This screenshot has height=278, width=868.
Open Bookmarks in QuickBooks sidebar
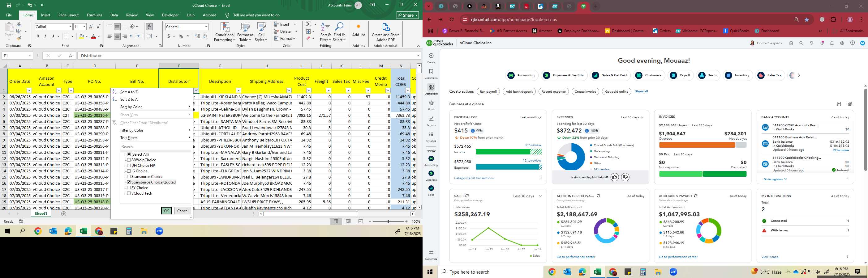pos(431,74)
